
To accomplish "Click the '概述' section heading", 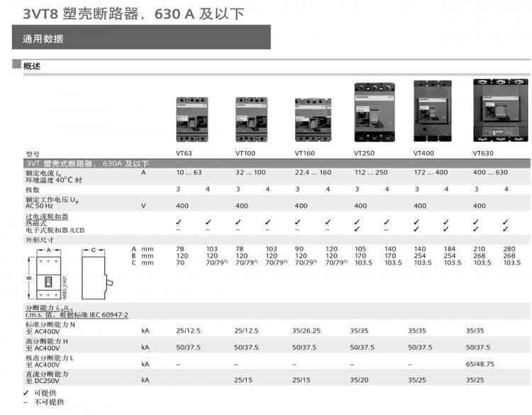I will point(32,66).
